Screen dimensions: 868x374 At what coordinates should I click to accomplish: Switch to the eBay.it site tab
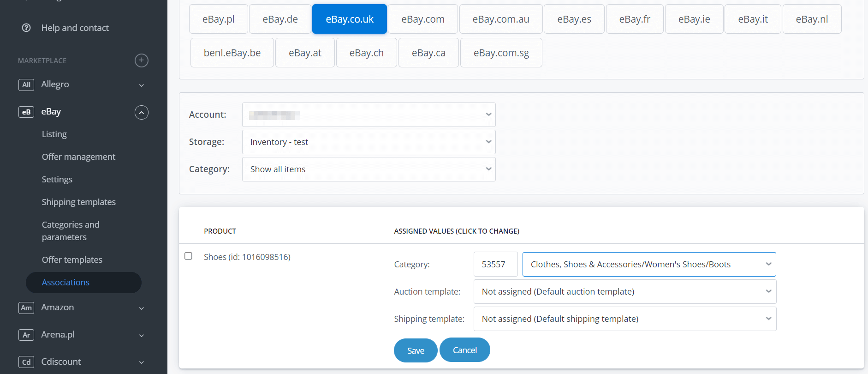[x=753, y=19]
